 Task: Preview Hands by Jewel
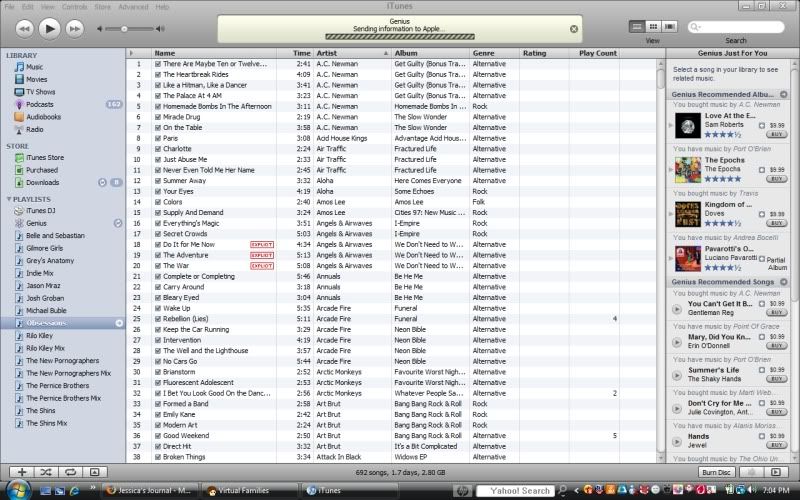pos(677,441)
